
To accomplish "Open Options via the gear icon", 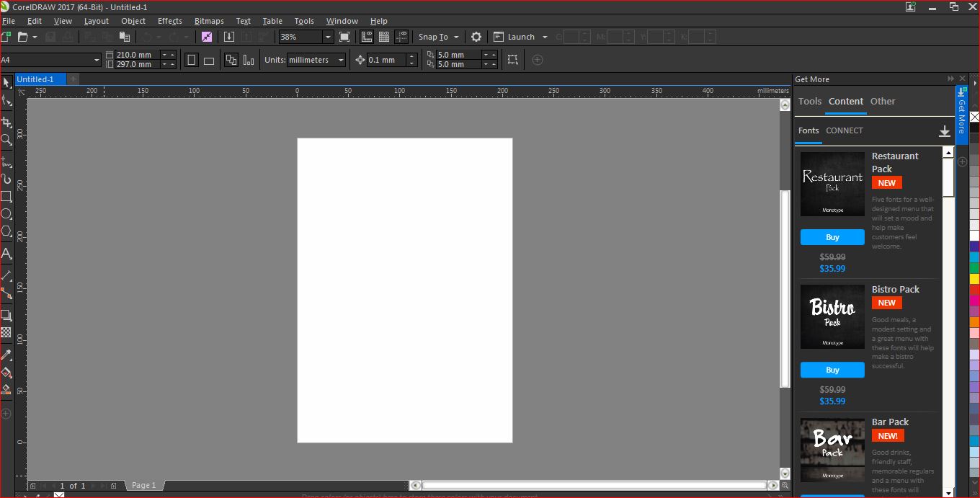I will pyautogui.click(x=476, y=37).
